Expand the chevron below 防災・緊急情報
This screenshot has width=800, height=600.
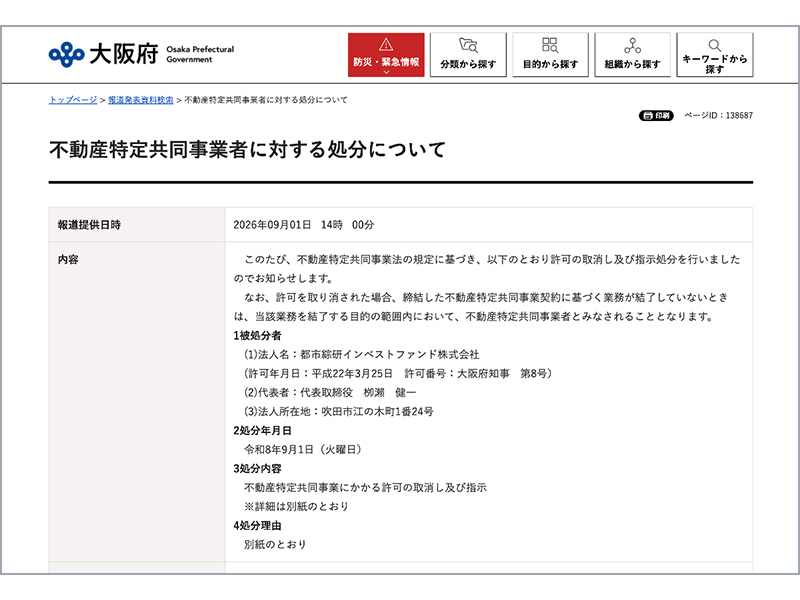pyautogui.click(x=386, y=72)
